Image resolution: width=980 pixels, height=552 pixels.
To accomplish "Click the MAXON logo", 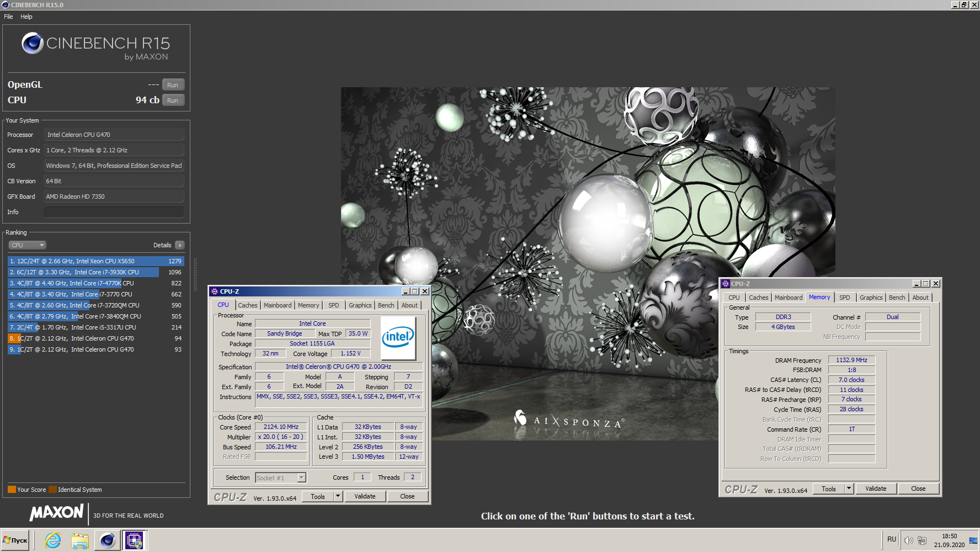I will [57, 513].
